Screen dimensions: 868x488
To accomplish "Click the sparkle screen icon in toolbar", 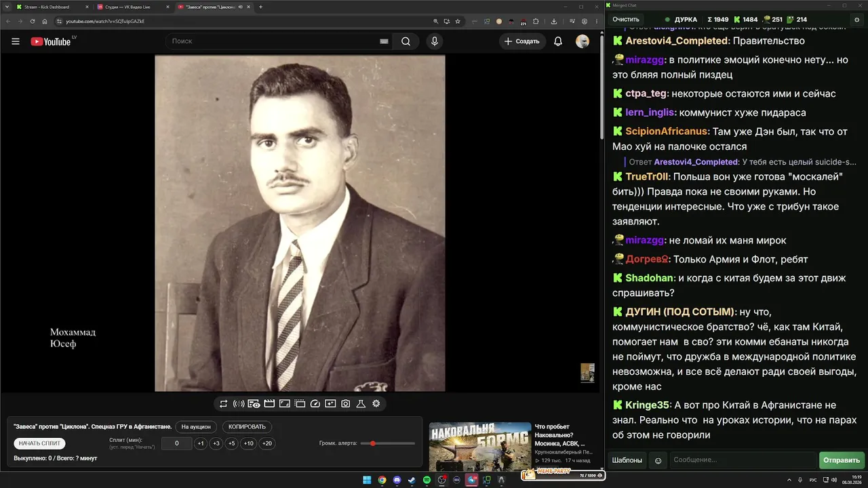I will [330, 404].
